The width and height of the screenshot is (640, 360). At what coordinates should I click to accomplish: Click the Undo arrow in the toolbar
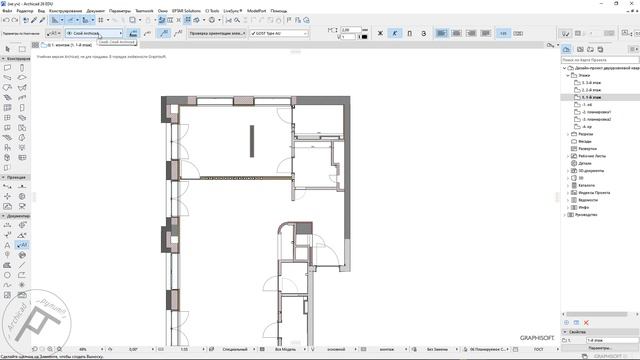pos(6,20)
